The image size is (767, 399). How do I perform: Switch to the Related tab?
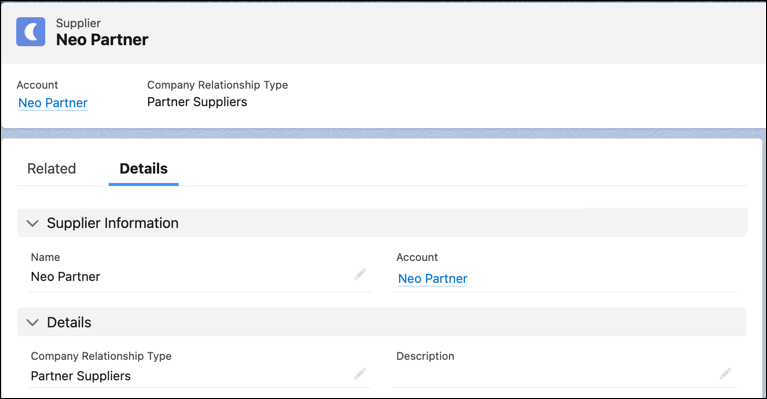[x=51, y=169]
